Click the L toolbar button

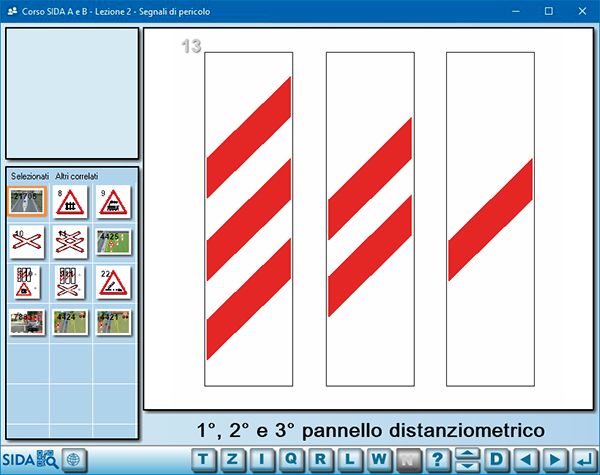[x=350, y=459]
